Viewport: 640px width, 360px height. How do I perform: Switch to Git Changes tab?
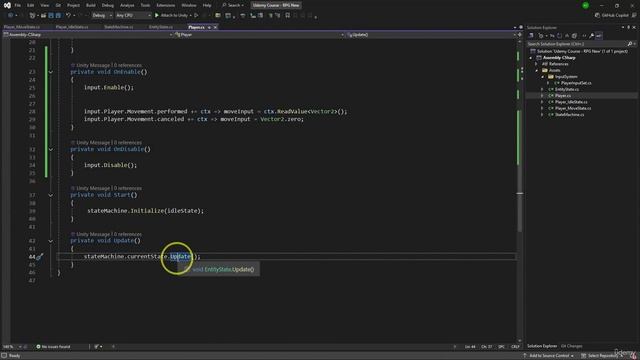[571, 346]
